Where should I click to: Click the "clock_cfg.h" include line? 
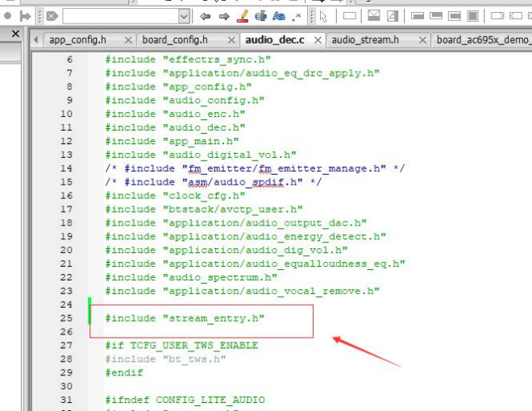pos(175,196)
